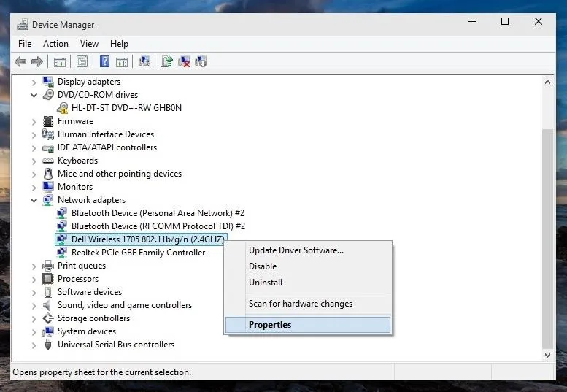The height and width of the screenshot is (392, 567).
Task: Click the Universal Serial Bus controllers plug icon
Action: 48,345
